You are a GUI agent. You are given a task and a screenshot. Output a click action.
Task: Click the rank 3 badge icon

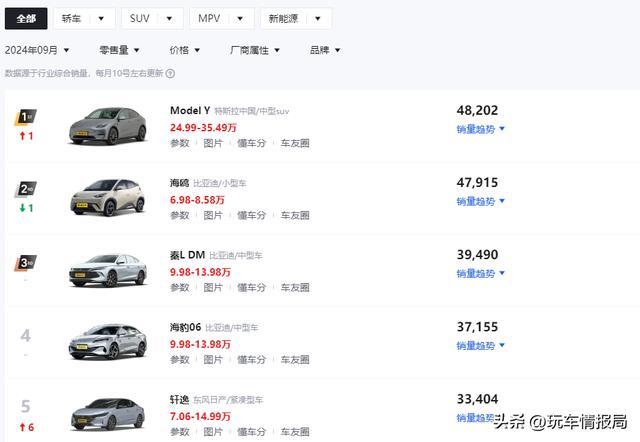(26, 263)
